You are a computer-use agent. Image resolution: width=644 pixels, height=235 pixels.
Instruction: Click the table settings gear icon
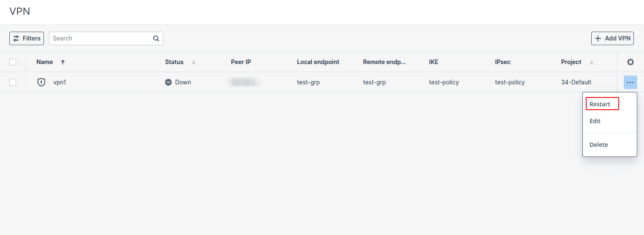coord(630,62)
